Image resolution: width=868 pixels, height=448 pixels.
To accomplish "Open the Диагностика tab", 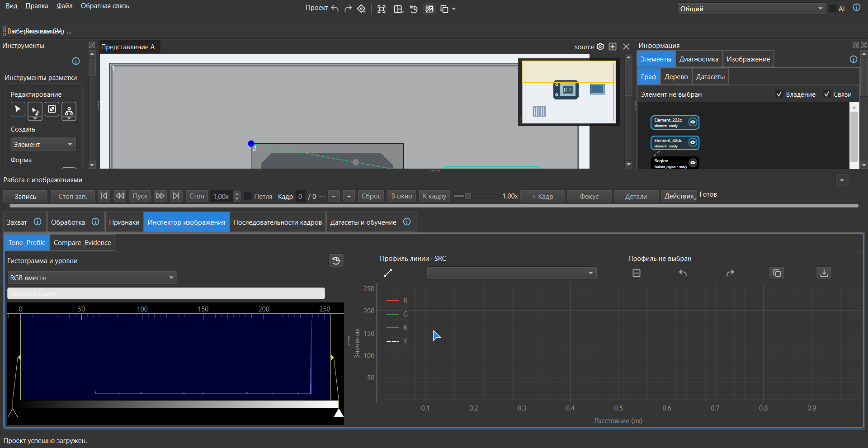I will 698,59.
